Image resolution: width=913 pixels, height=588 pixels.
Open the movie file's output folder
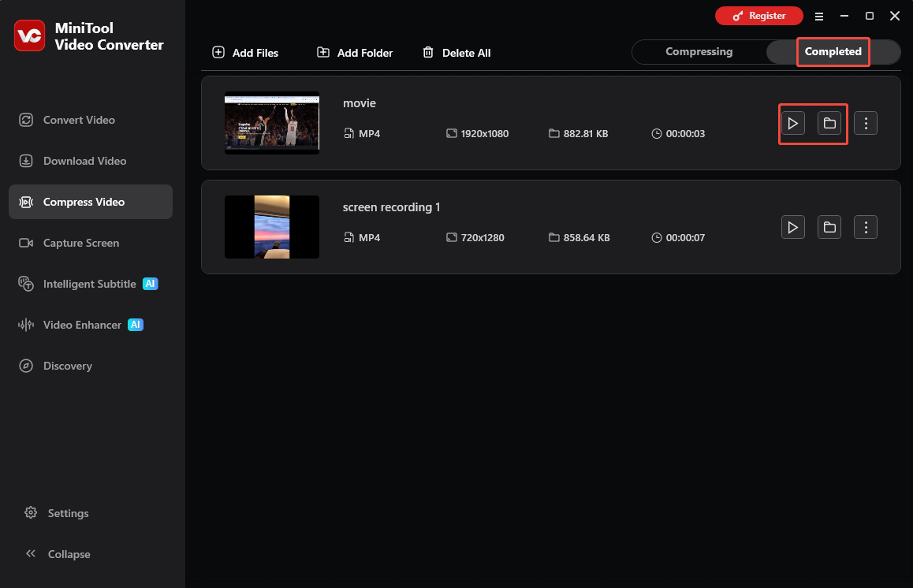click(829, 123)
